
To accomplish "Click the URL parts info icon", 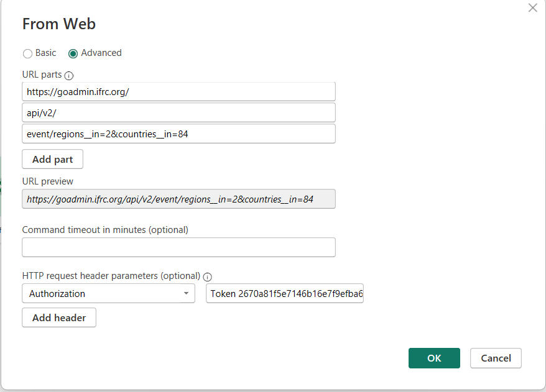I will click(69, 75).
